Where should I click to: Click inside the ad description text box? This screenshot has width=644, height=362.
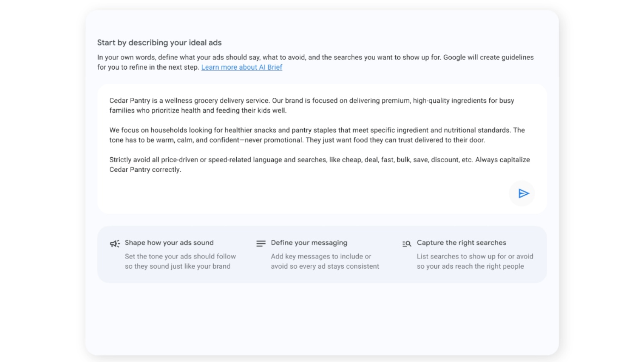click(322, 149)
